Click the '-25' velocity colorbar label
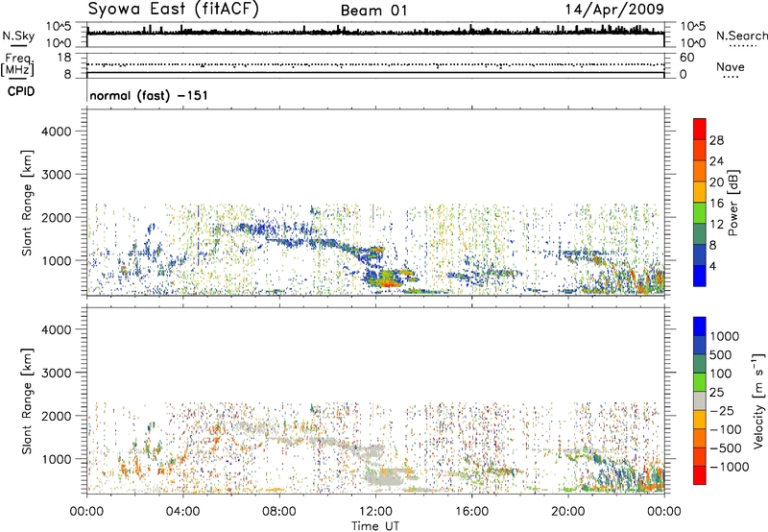Viewport: 768px width, 532px height. [x=724, y=411]
